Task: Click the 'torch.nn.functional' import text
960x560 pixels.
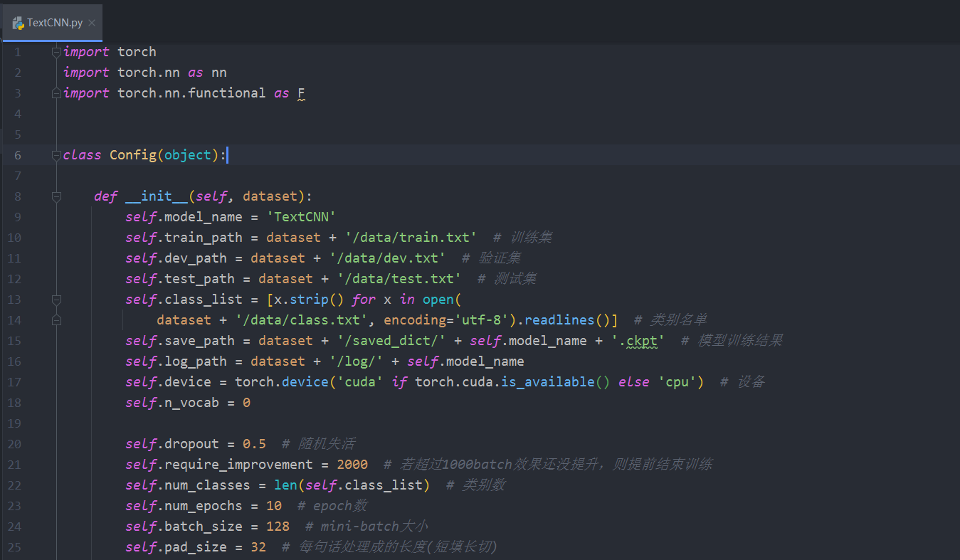Action: [x=191, y=93]
